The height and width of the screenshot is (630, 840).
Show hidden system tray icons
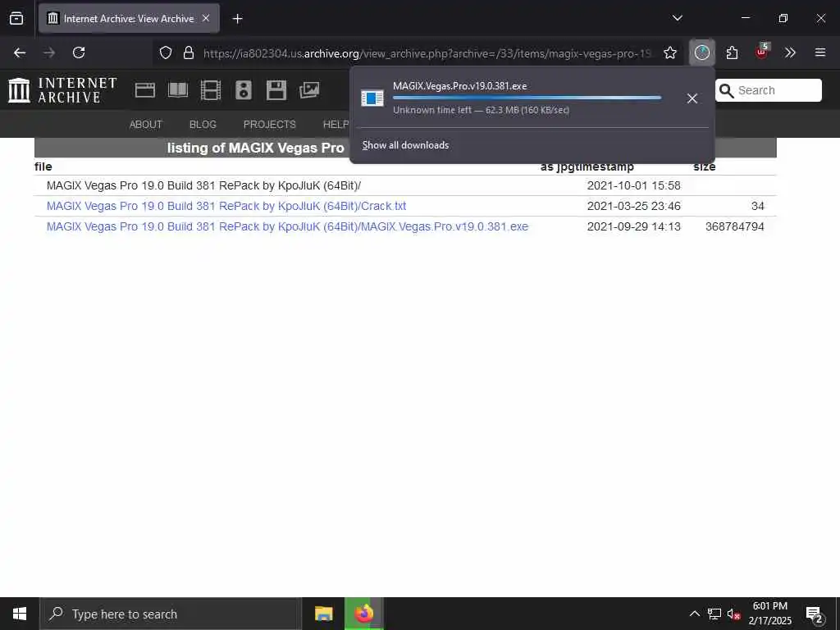click(x=694, y=614)
